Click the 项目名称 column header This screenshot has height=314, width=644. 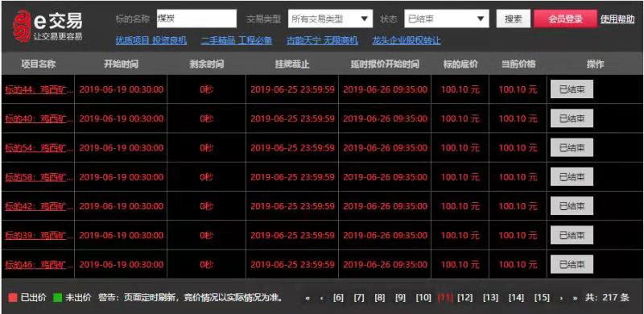click(38, 64)
